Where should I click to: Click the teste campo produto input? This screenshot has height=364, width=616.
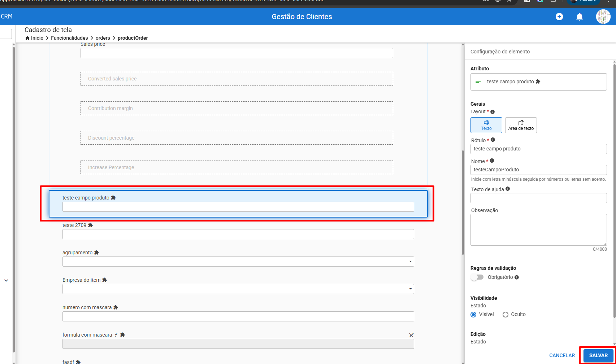[238, 207]
